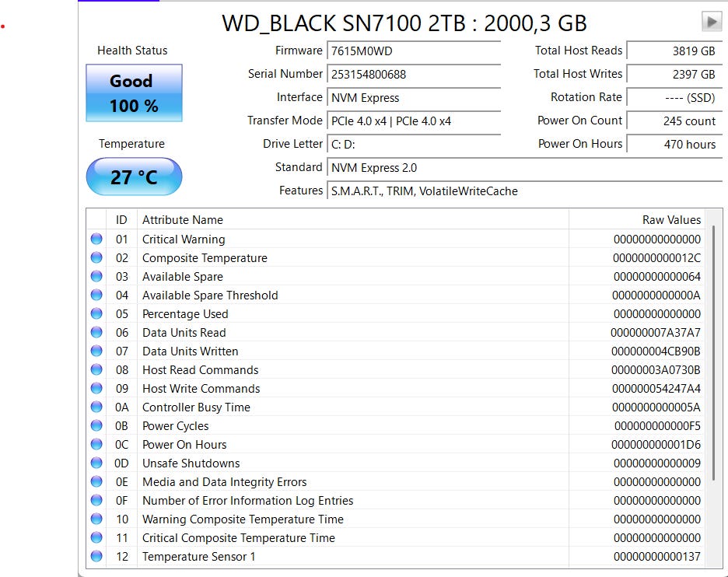
Task: Click the status orb for Power Cycles
Action: pos(96,425)
